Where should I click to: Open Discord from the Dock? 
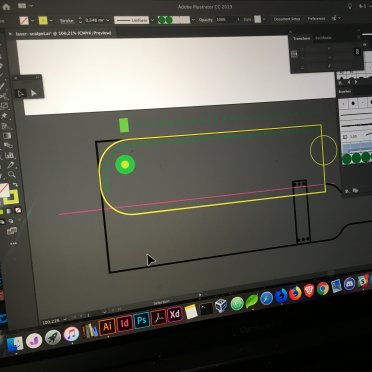(349, 284)
